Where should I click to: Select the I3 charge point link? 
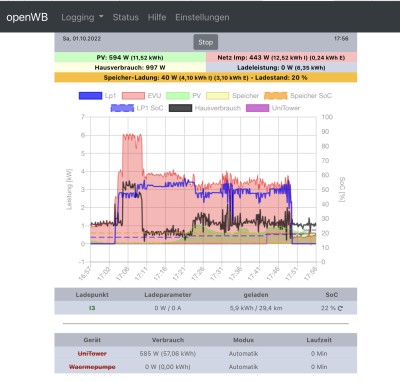click(x=92, y=308)
